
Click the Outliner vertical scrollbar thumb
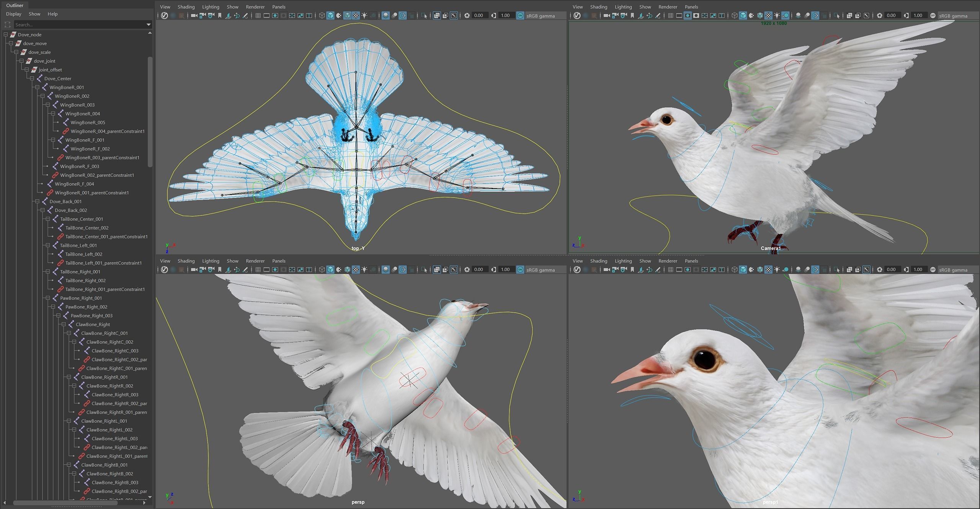[x=150, y=111]
